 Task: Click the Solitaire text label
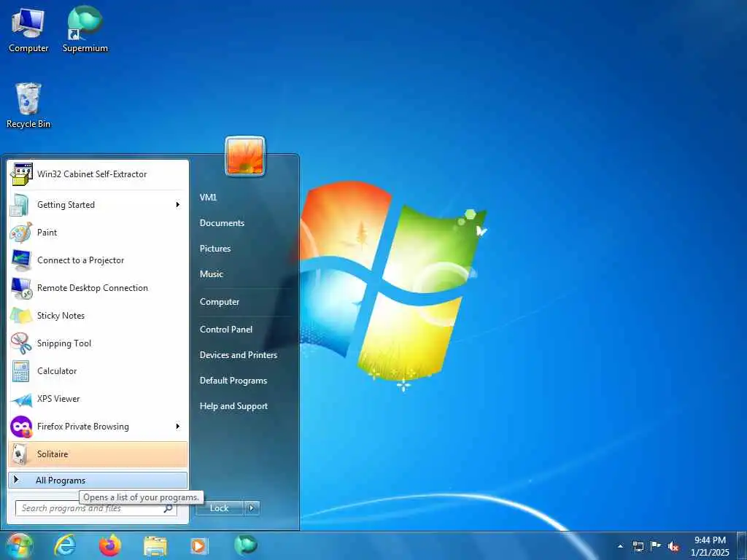[x=53, y=454]
